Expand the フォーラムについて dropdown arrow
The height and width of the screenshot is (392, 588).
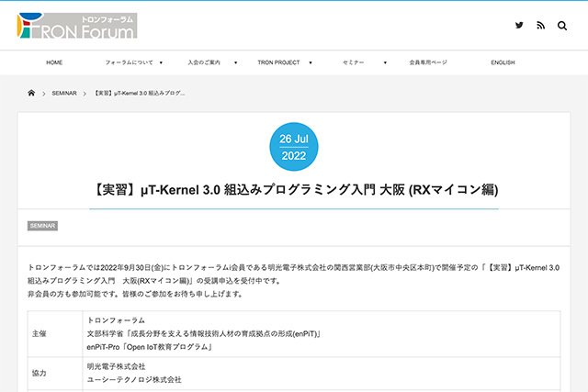(x=161, y=62)
